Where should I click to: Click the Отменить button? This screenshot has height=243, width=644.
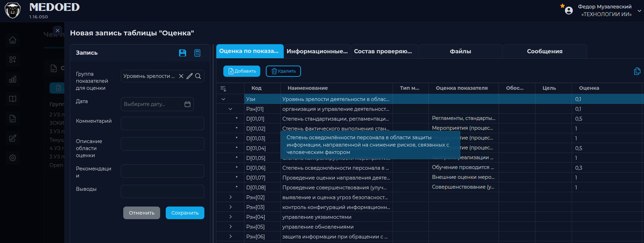pyautogui.click(x=142, y=213)
